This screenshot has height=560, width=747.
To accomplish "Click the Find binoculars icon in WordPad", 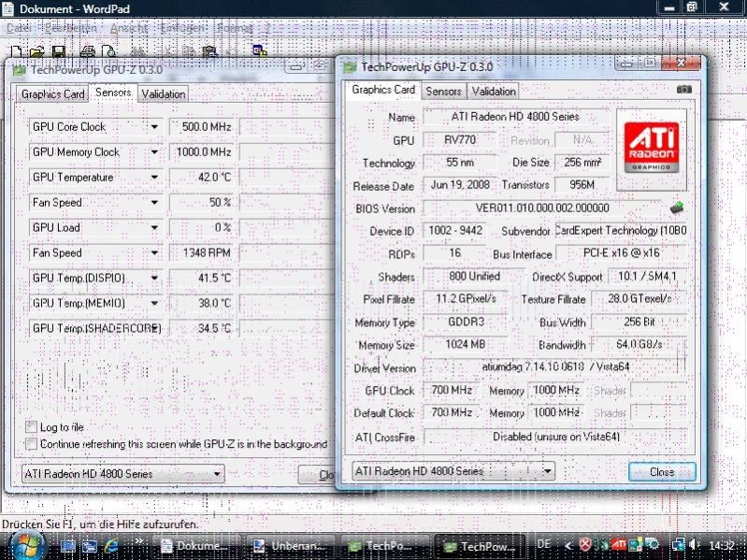I will point(138,51).
